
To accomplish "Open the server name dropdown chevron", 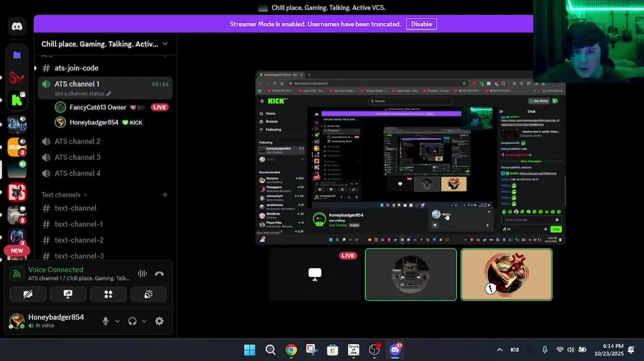I will [x=165, y=44].
